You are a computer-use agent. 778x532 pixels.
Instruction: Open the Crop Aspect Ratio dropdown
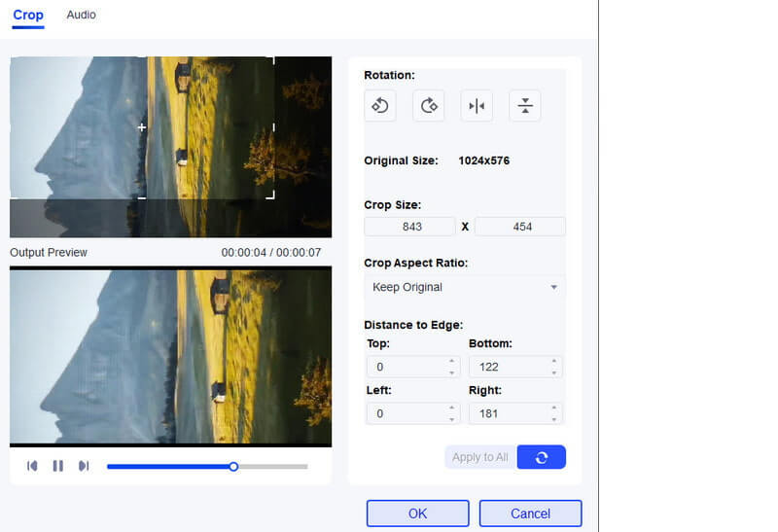tap(465, 287)
